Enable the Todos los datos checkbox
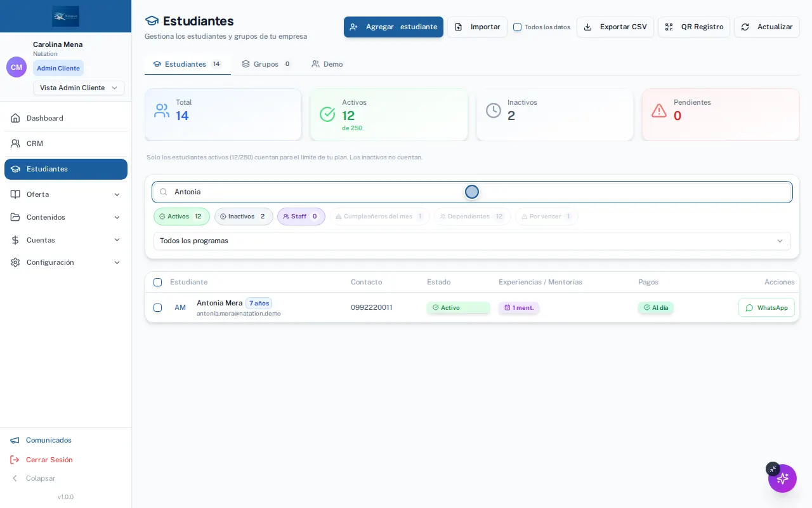 [x=517, y=27]
